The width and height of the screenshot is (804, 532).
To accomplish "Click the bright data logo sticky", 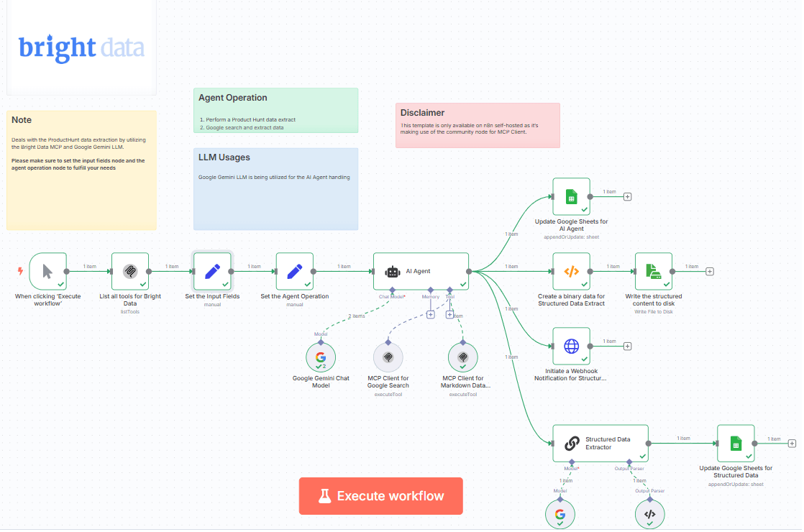I will pyautogui.click(x=81, y=47).
